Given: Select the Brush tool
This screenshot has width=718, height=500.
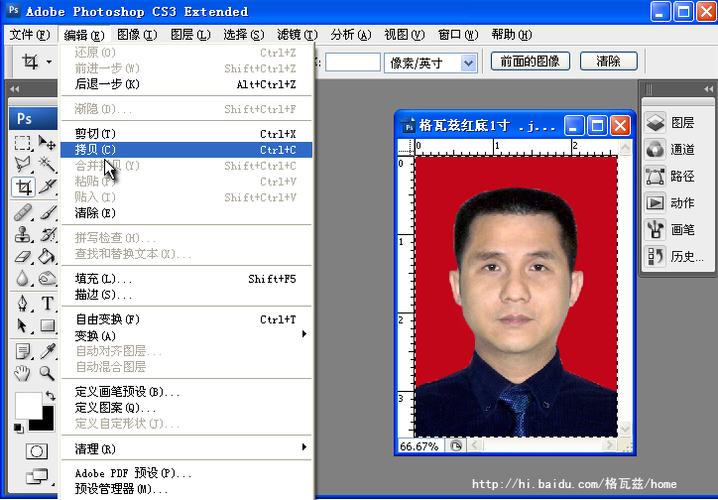Looking at the screenshot, I should [47, 212].
